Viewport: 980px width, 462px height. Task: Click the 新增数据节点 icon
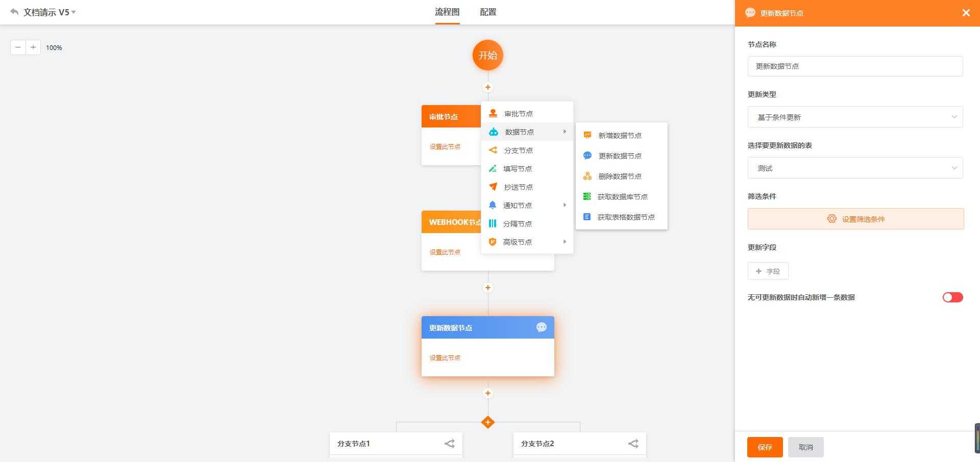click(x=587, y=135)
